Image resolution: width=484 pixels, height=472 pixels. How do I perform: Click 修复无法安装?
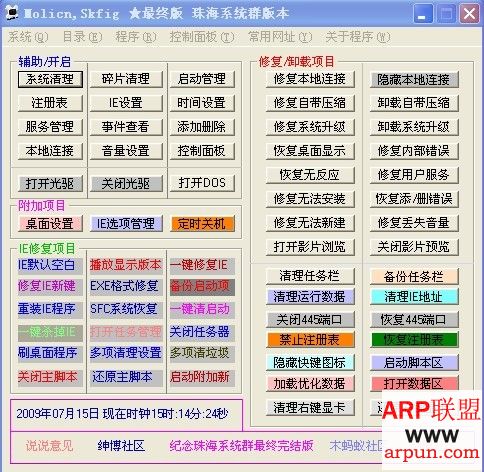pos(310,199)
